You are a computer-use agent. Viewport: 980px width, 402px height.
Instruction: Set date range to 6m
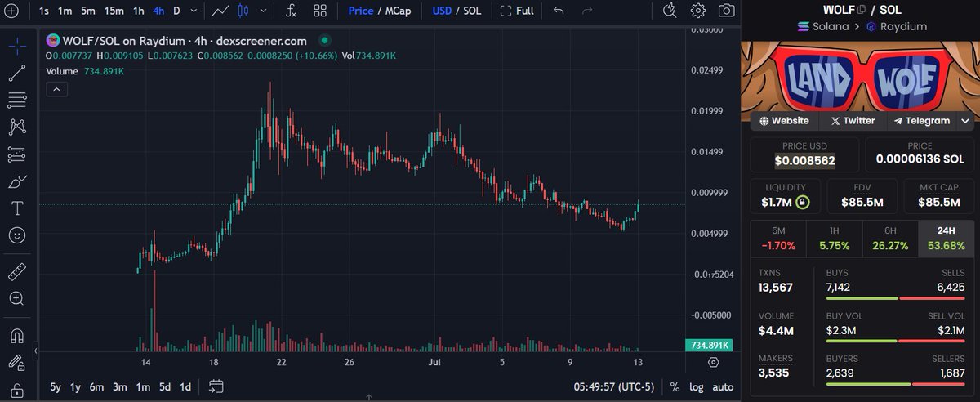[x=97, y=386]
